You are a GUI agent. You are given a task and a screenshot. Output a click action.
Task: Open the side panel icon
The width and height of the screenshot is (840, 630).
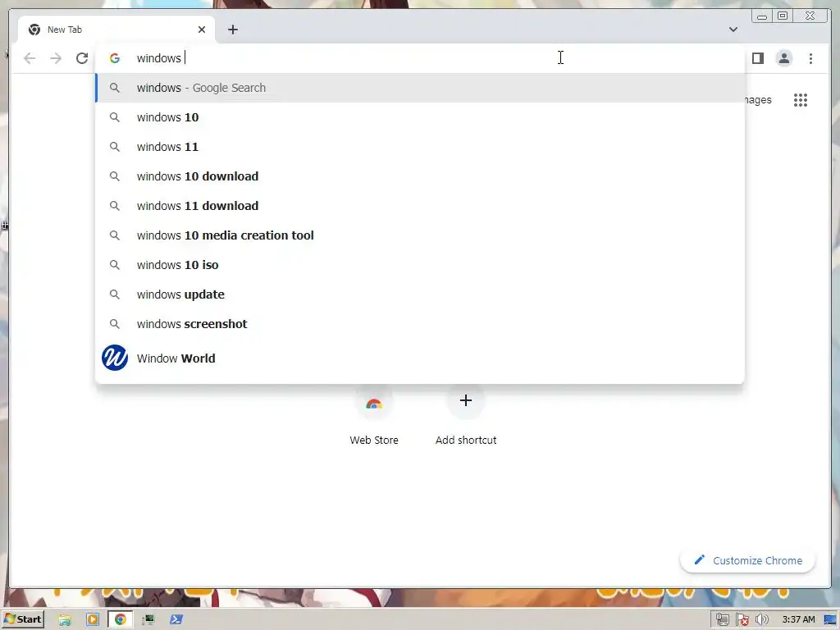coord(757,58)
